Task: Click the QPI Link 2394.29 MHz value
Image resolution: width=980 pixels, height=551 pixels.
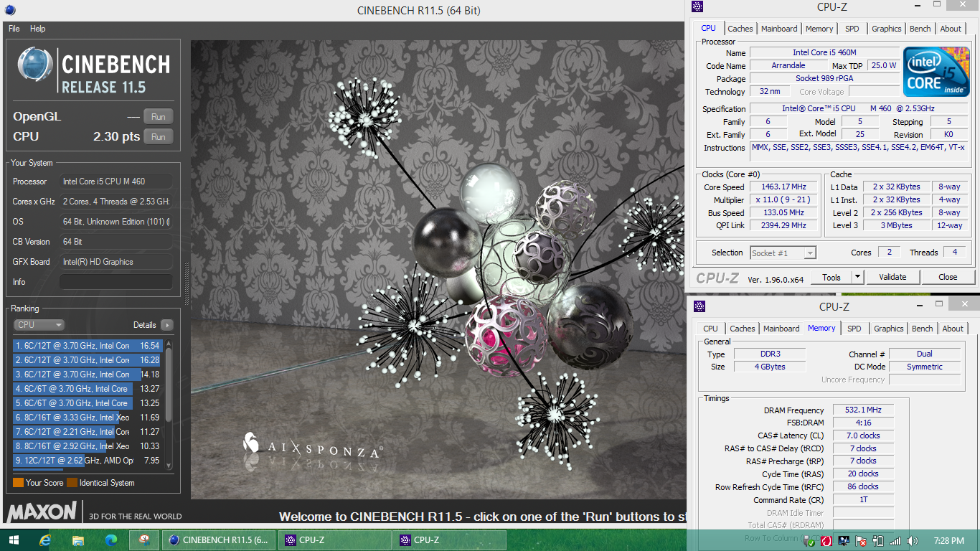Action: coord(783,225)
